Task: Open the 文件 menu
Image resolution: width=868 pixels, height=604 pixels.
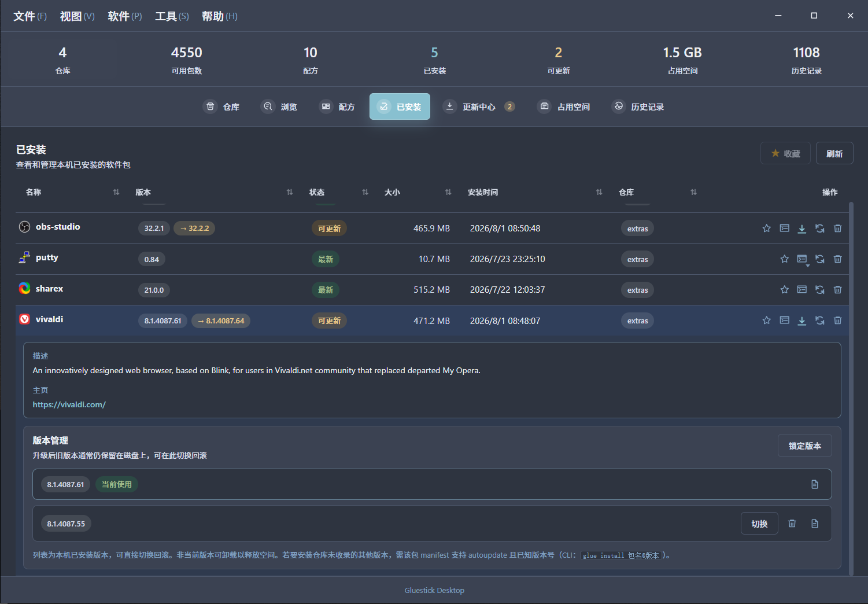Action: coord(30,16)
